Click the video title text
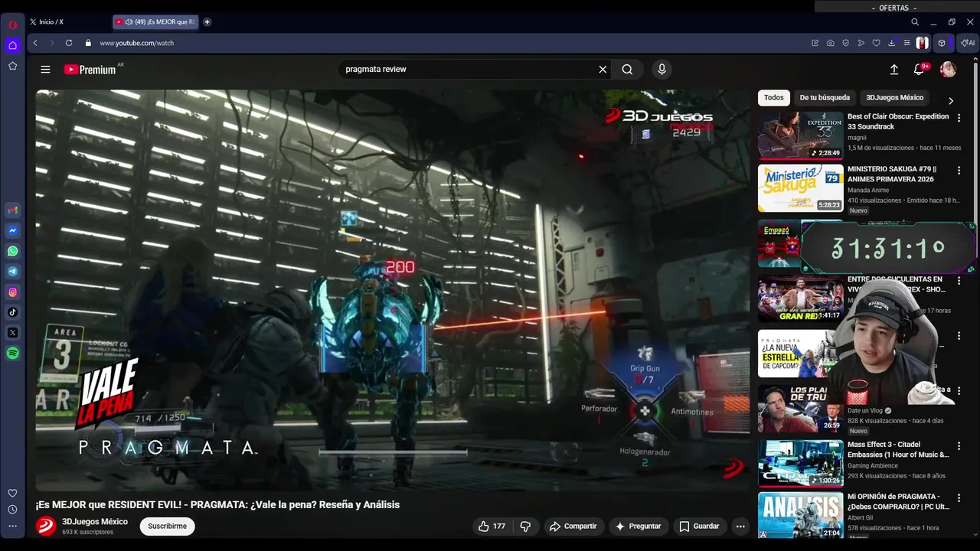Image resolution: width=980 pixels, height=551 pixels. (217, 504)
